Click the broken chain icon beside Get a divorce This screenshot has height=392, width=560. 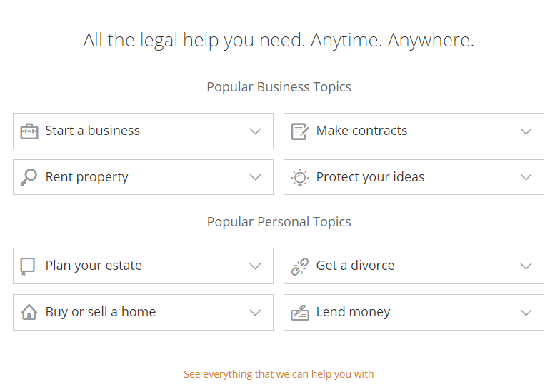pos(300,266)
